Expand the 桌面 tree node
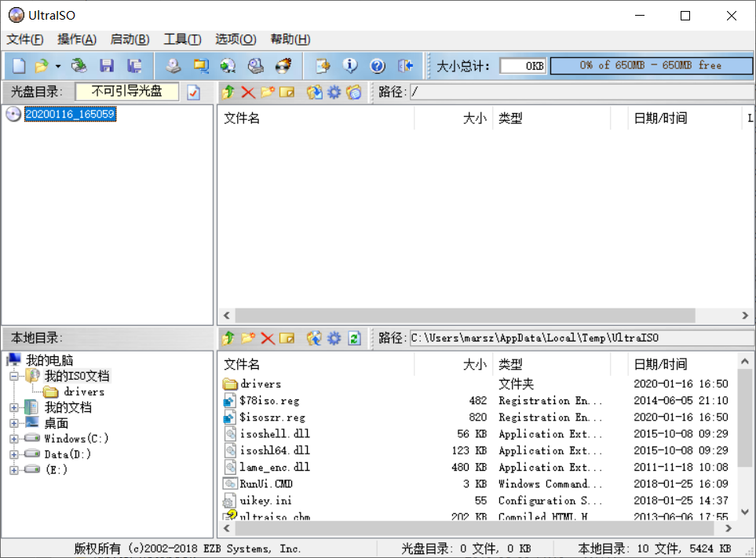 [14, 424]
